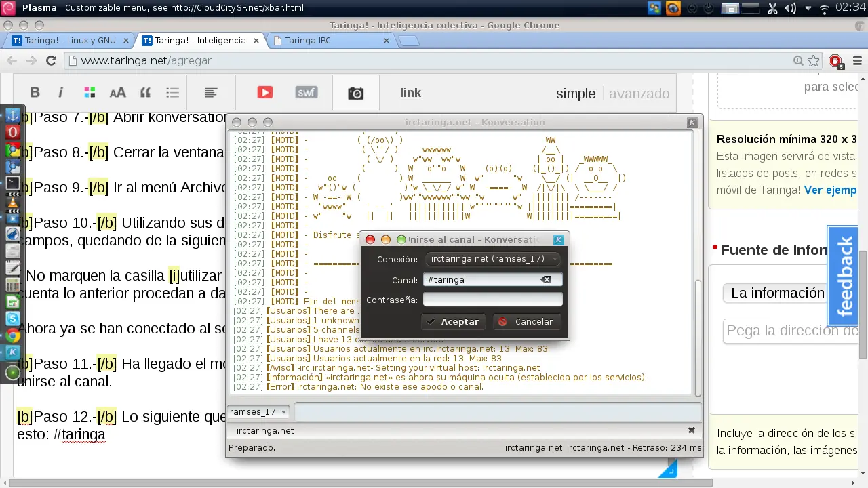
Task: Insert an image with the camera icon
Action: click(x=355, y=94)
